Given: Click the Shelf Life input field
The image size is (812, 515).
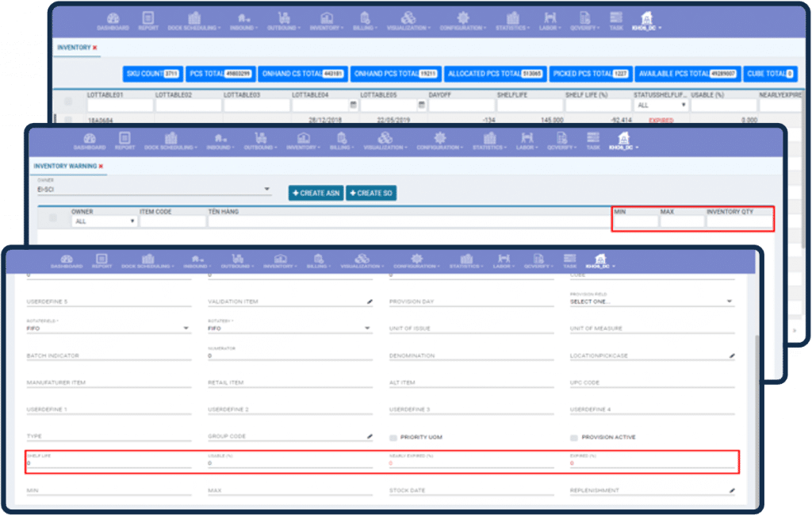Looking at the screenshot, I should (x=109, y=463).
